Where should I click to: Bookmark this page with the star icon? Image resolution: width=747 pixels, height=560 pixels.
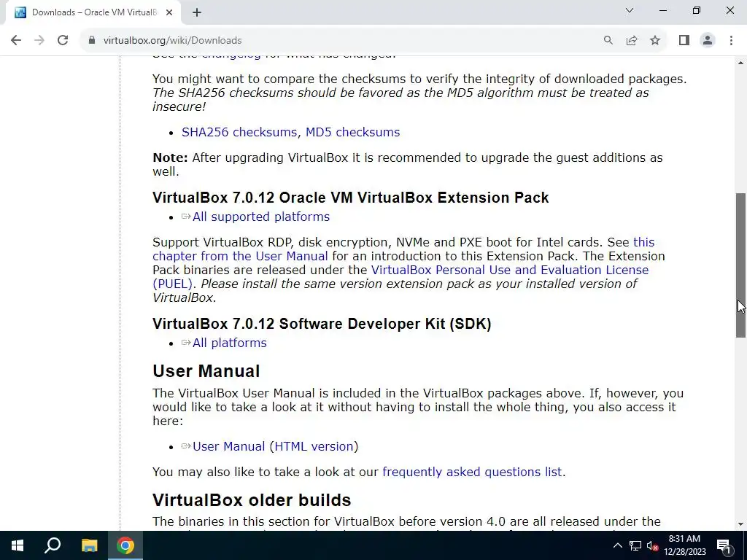click(655, 41)
